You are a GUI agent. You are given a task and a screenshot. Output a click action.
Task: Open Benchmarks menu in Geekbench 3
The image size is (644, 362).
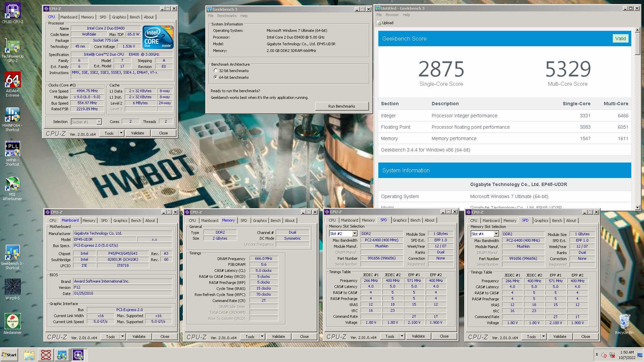(x=227, y=16)
